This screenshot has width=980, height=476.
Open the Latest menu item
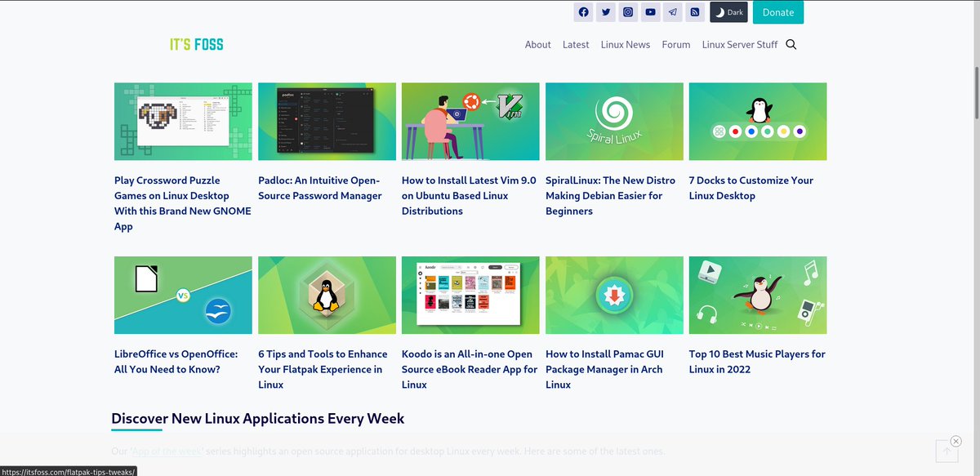pyautogui.click(x=576, y=45)
